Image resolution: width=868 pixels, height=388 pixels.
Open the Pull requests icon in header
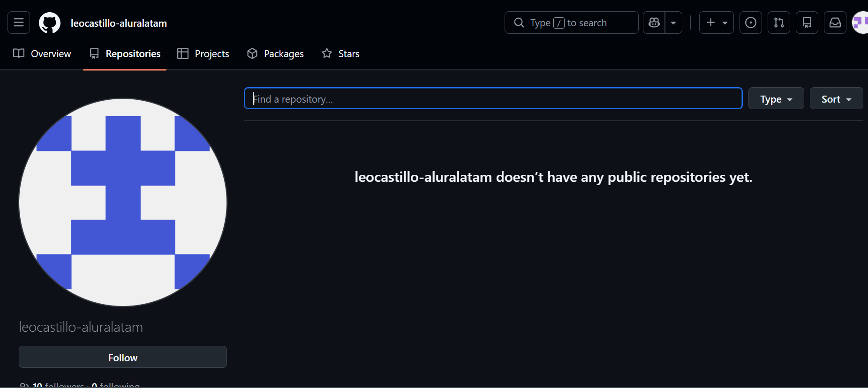pos(779,22)
